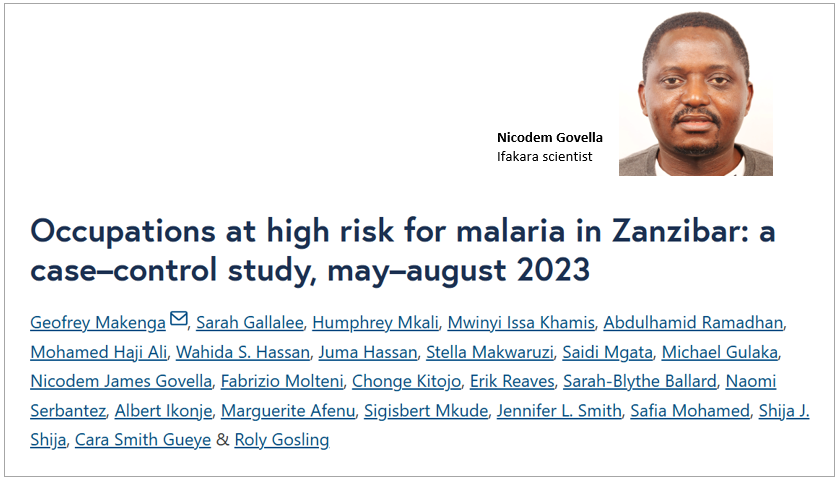Image resolution: width=839 pixels, height=480 pixels.
Task: Click Cara Smith Gueye author link
Action: (143, 440)
